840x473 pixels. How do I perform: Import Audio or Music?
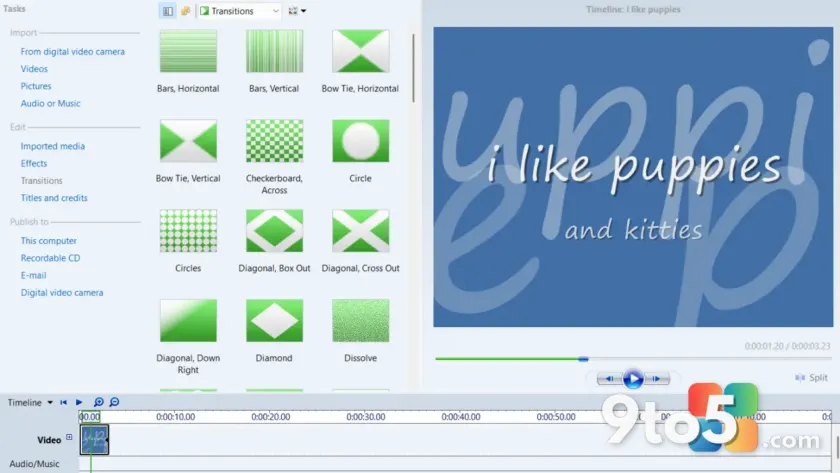coord(50,103)
